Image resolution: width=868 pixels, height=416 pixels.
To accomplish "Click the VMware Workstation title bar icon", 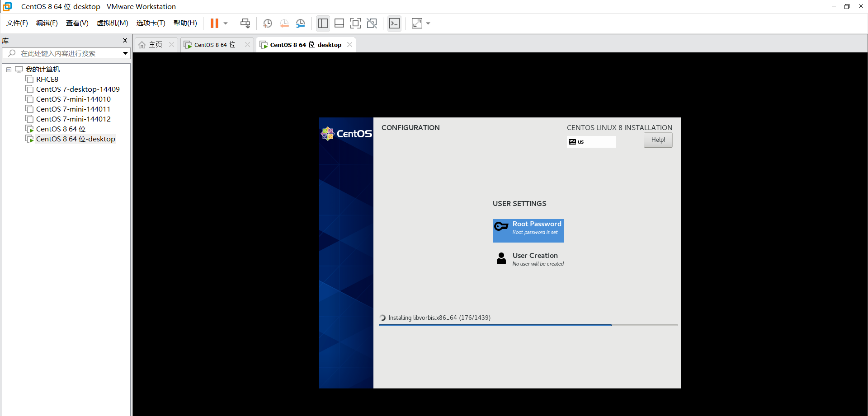I will point(7,6).
